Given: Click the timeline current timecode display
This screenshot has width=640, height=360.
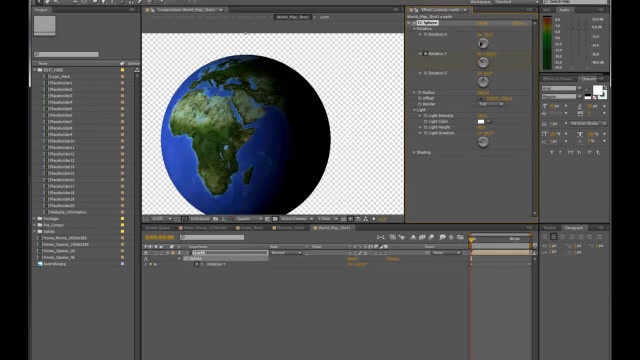Looking at the screenshot, I should coord(160,237).
